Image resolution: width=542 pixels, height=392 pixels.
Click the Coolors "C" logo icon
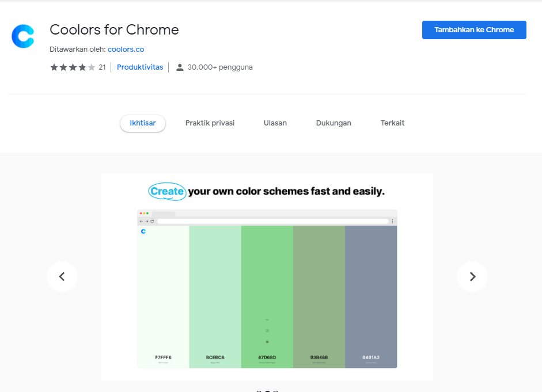click(22, 36)
